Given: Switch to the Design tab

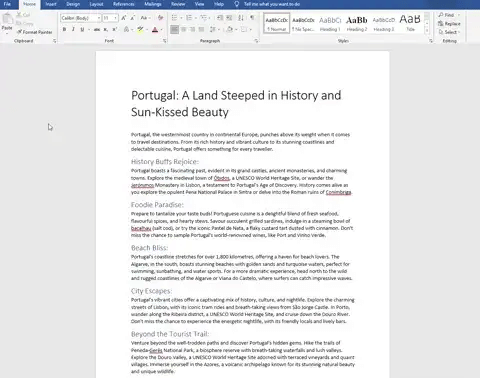Looking at the screenshot, I should click(73, 4).
